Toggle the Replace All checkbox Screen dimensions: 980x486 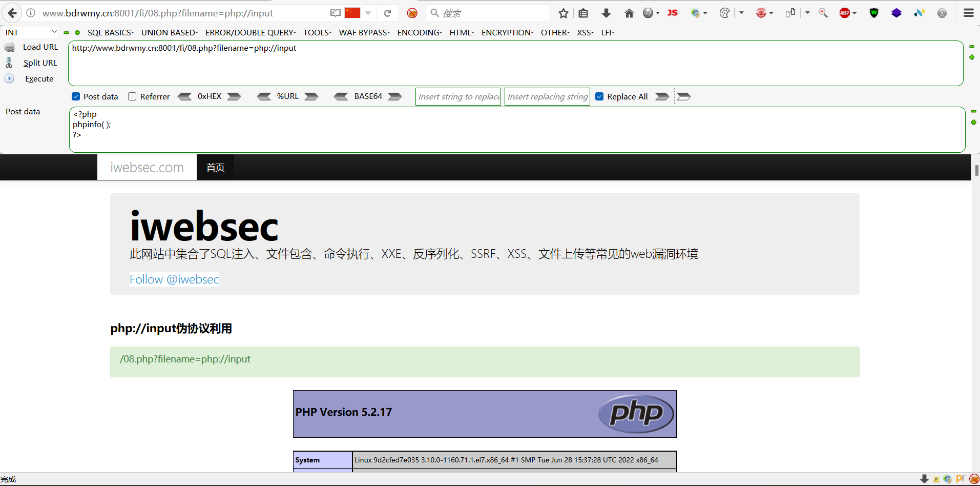599,96
